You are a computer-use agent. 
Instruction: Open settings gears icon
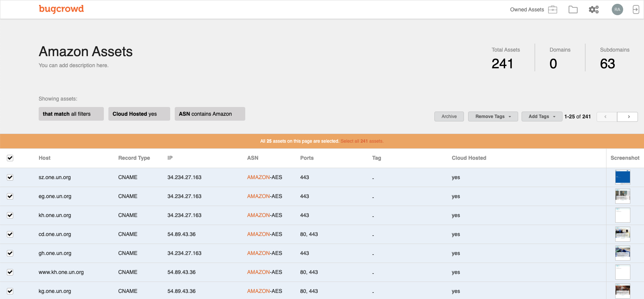[x=594, y=9]
